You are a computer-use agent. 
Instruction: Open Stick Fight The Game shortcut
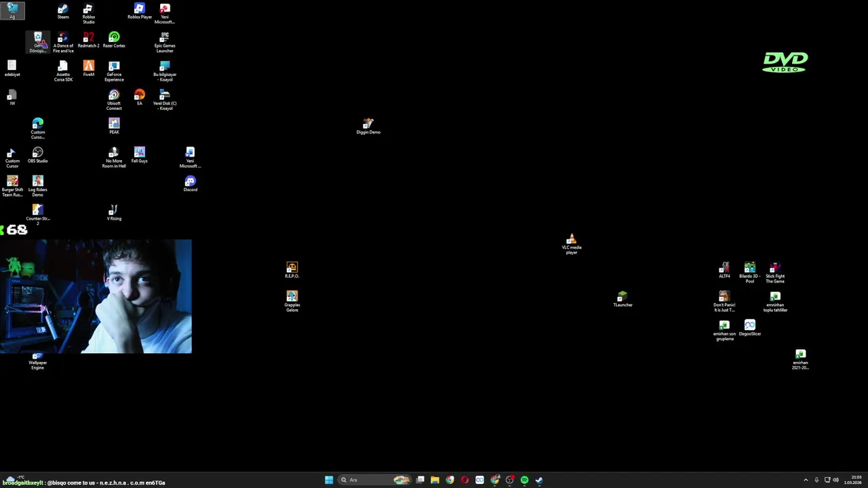775,272
